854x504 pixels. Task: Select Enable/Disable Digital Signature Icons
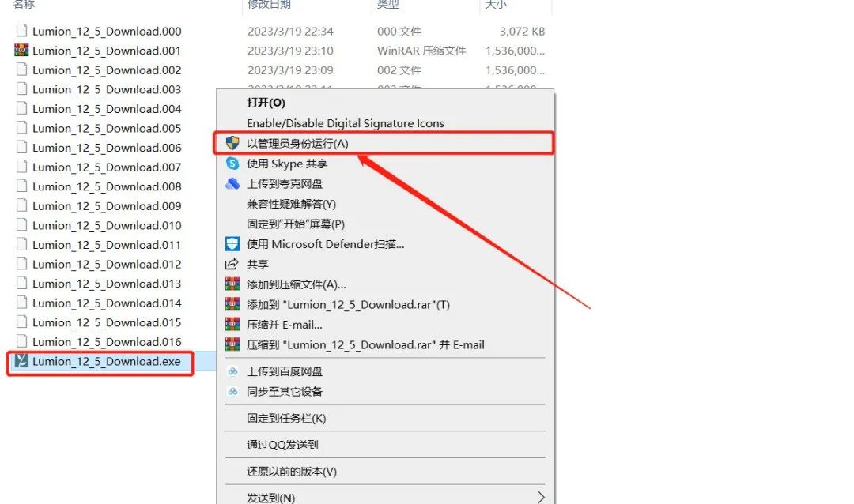(x=345, y=123)
